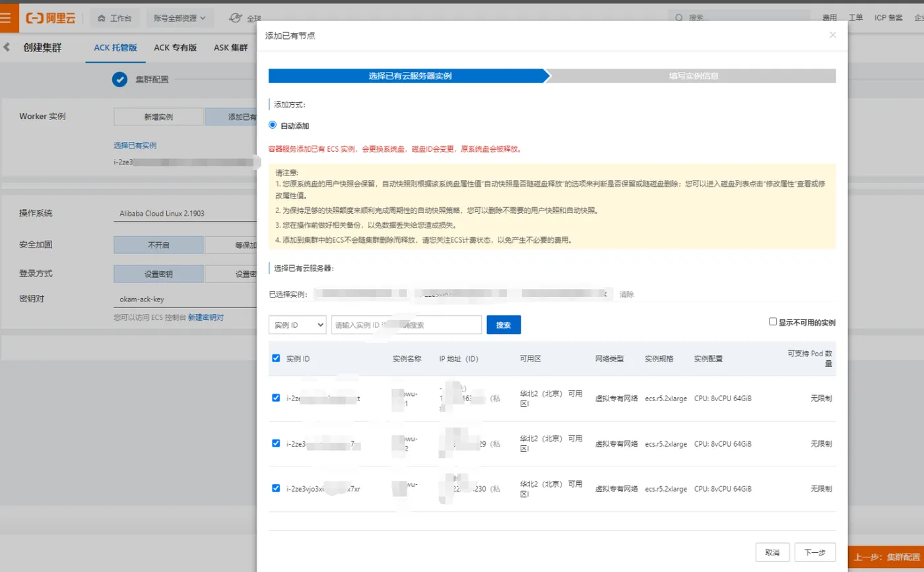The width and height of the screenshot is (924, 572).
Task: Click the global region globe icon
Action: [x=236, y=18]
